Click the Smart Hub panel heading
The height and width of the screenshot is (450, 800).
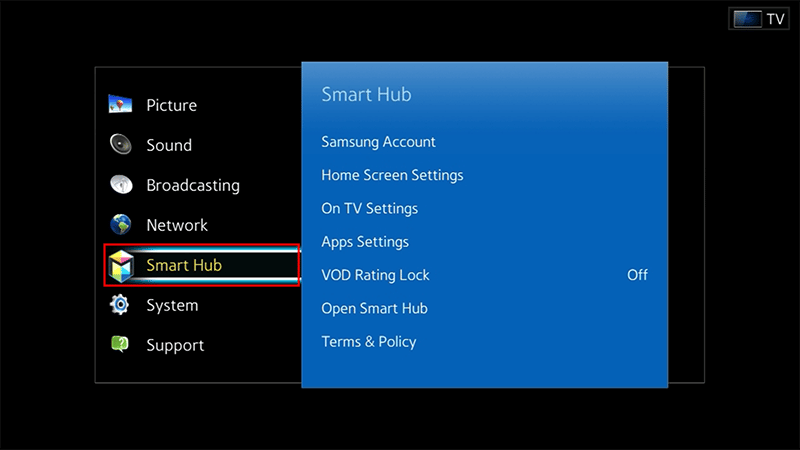[x=366, y=94]
